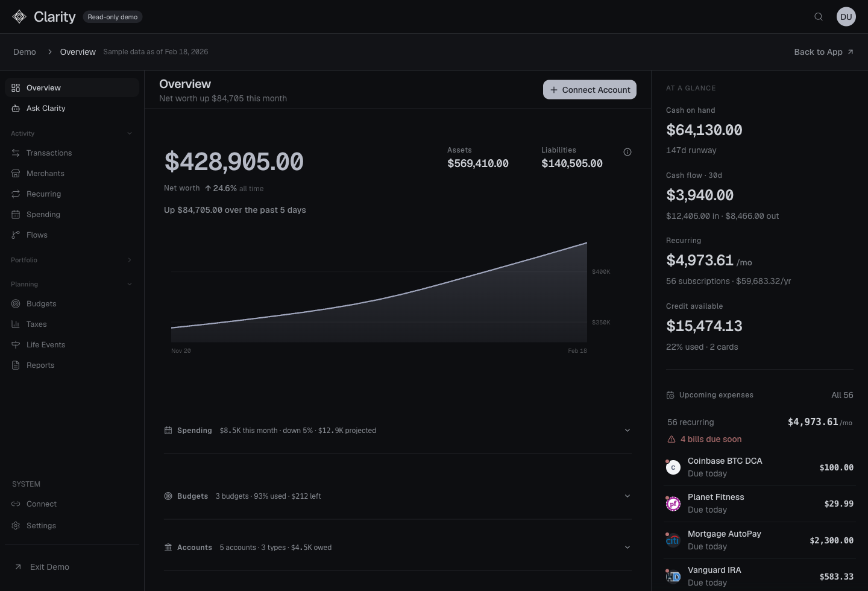Switch to the Overview sidebar entry
The height and width of the screenshot is (591, 868).
click(43, 87)
